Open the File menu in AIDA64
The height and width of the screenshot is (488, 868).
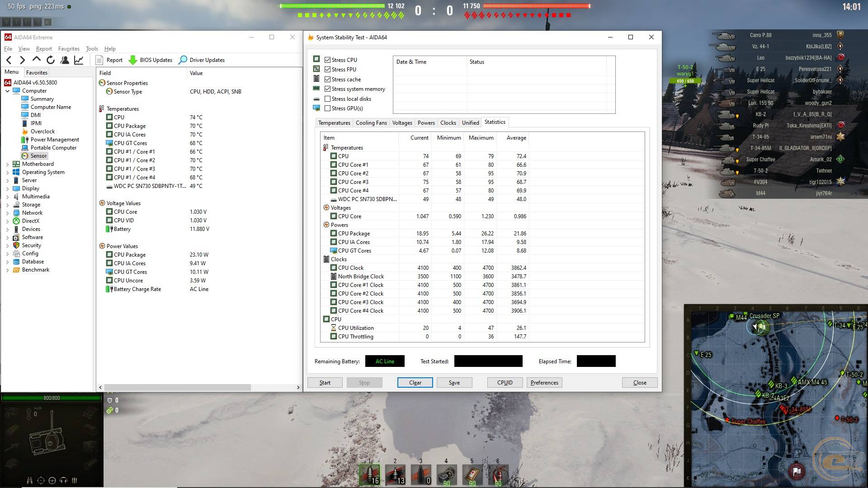(x=8, y=49)
